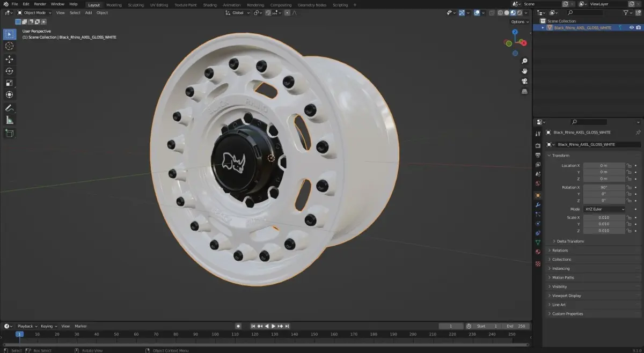
Task: Toggle the Rotation X lock
Action: point(629,188)
